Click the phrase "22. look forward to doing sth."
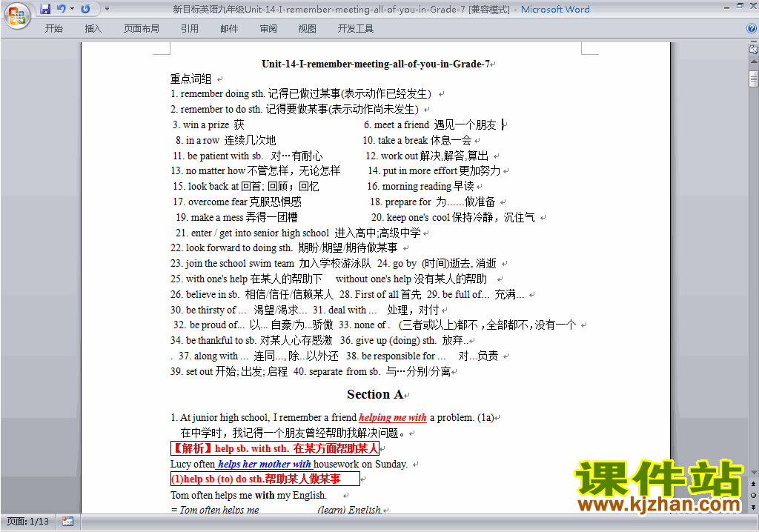The width and height of the screenshot is (759, 532). pos(231,248)
